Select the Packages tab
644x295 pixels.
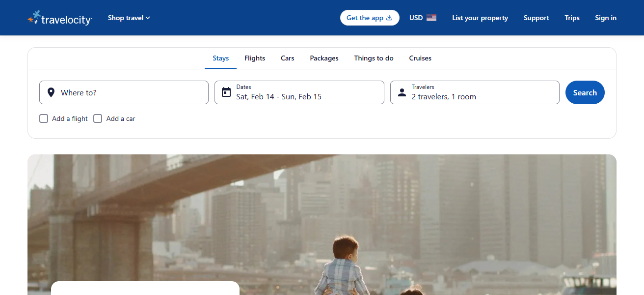(324, 58)
